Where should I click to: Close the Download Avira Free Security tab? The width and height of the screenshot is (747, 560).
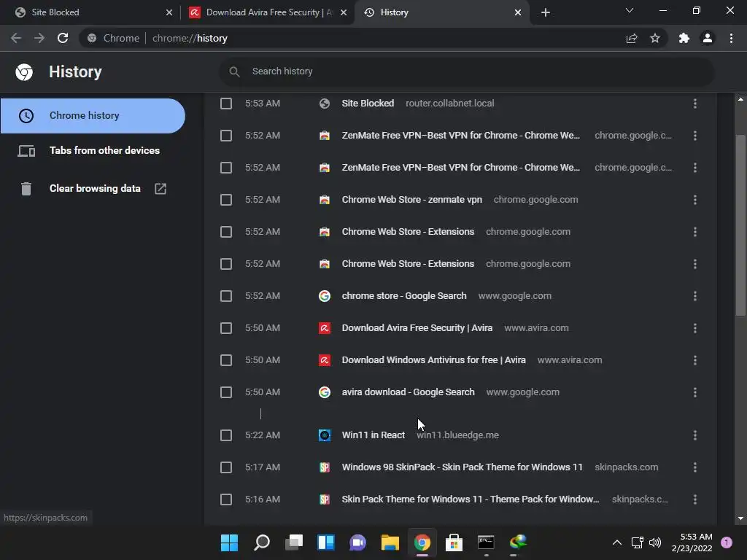[344, 12]
